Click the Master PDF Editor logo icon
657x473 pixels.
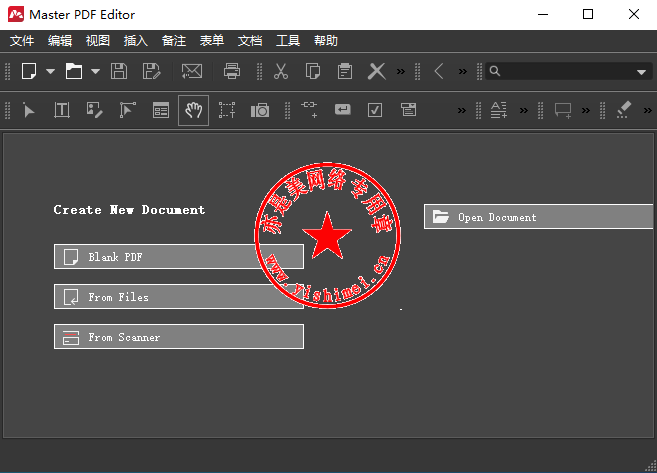click(x=16, y=14)
